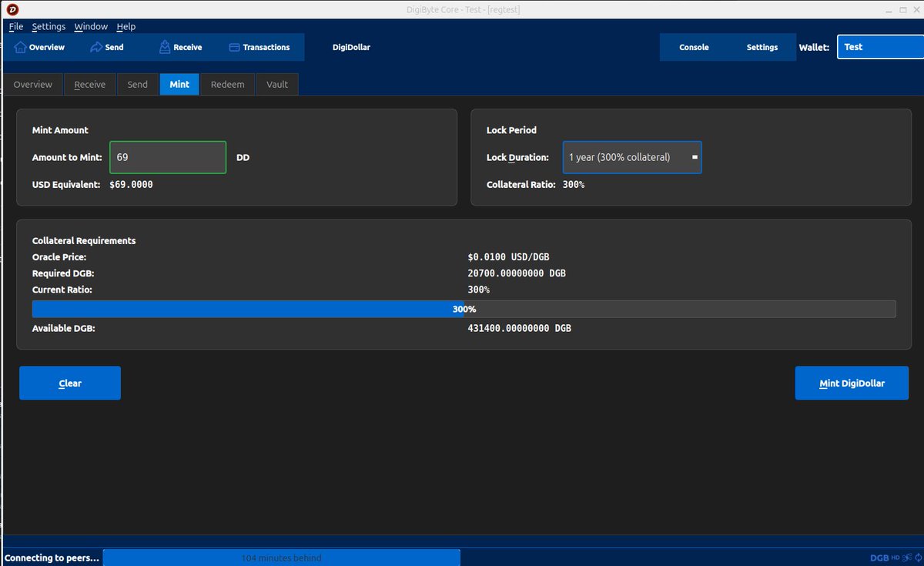Click the HD wallet status icon
The height and width of the screenshot is (566, 924).
[896, 558]
